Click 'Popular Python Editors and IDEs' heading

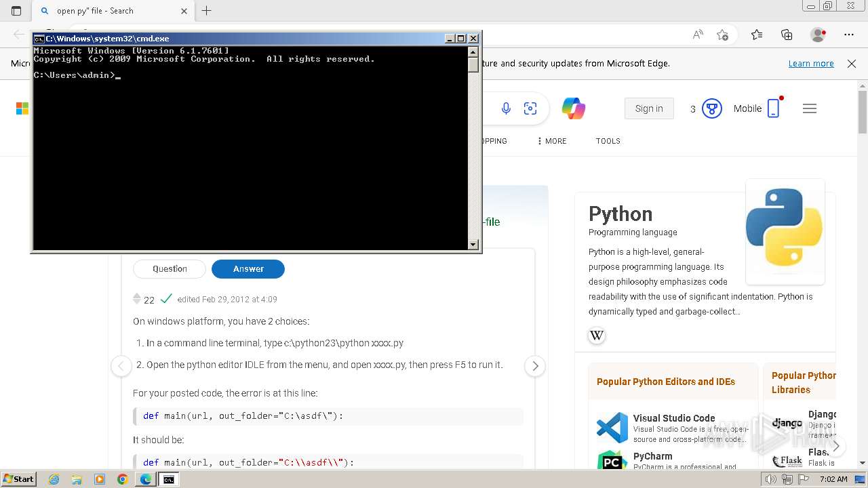pyautogui.click(x=666, y=382)
